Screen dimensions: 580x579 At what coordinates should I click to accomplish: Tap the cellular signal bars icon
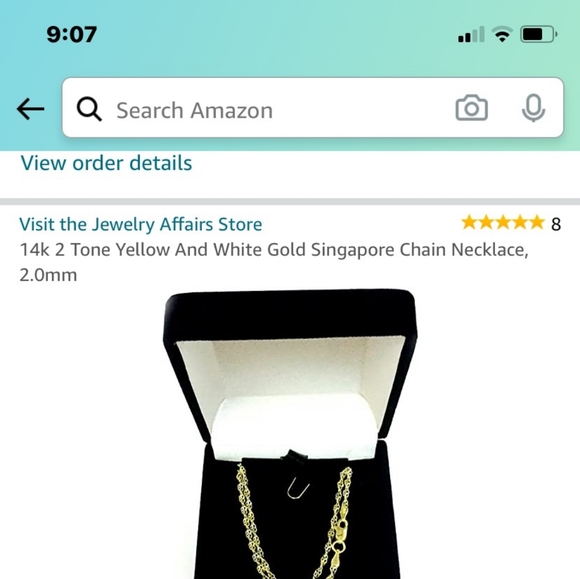tap(471, 34)
